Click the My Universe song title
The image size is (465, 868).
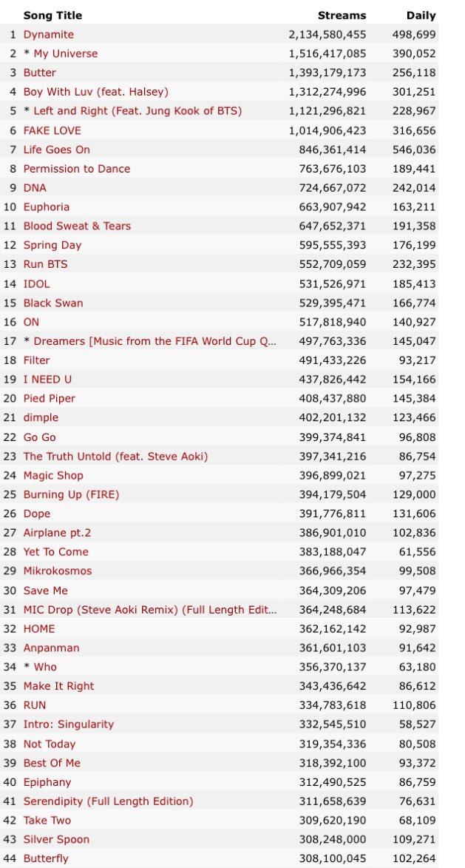(x=65, y=54)
